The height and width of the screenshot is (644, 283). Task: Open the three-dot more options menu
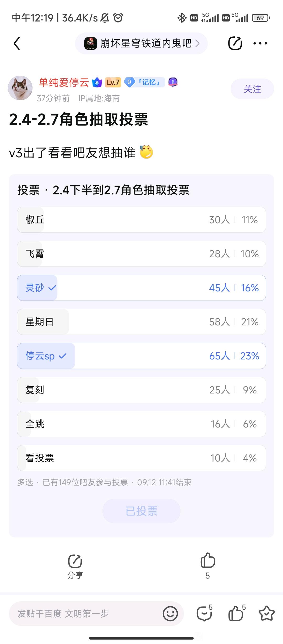[x=260, y=43]
